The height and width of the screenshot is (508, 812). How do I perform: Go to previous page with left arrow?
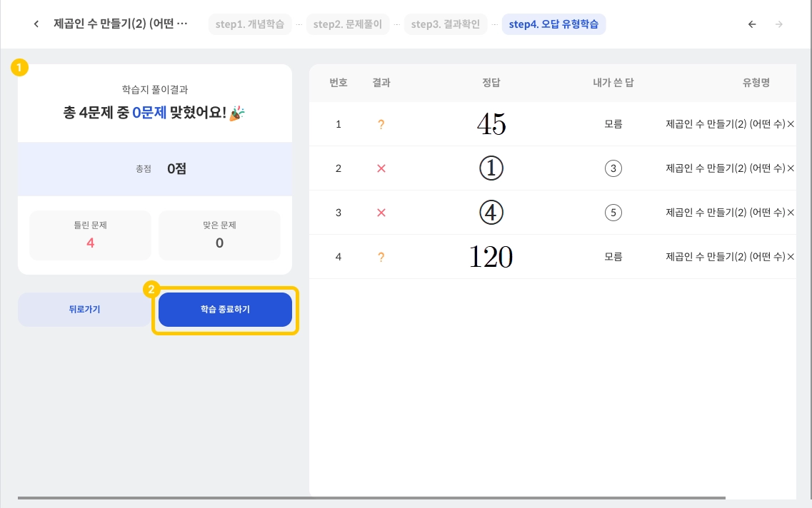tap(752, 24)
